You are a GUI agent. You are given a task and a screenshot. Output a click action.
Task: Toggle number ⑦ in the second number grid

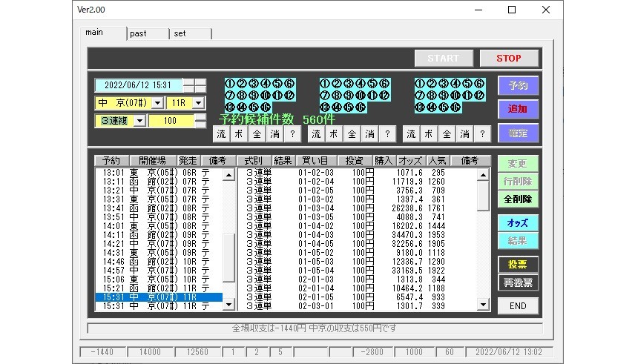(x=325, y=96)
